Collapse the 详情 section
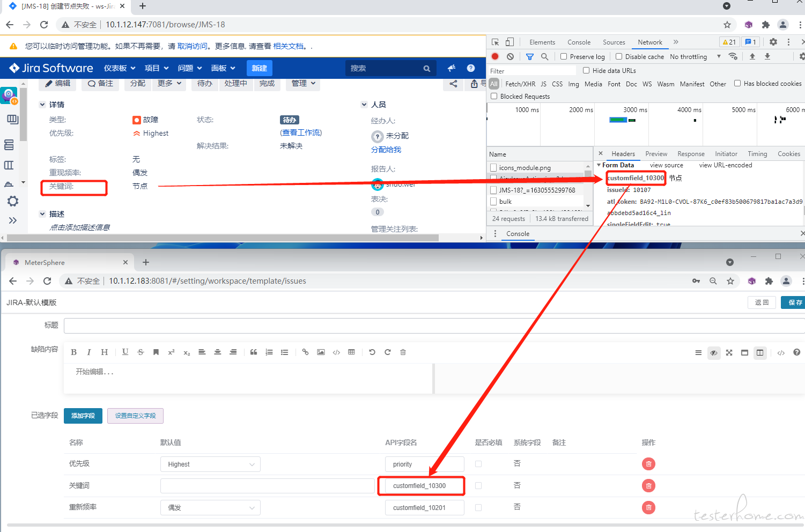The image size is (805, 532). click(42, 105)
